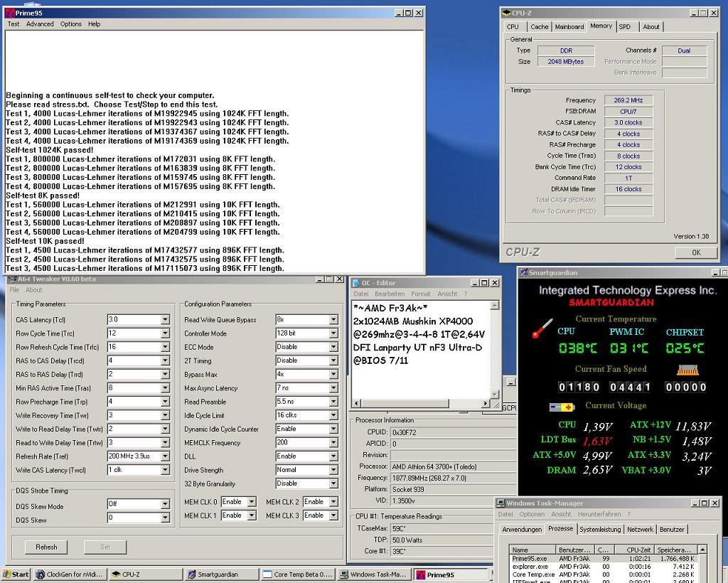Switch to Anwendungen tab in Task-Manager
The height and width of the screenshot is (583, 728).
click(522, 530)
